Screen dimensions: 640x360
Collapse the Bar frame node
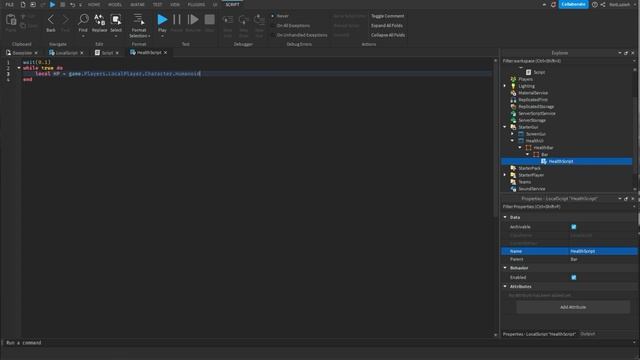[528, 154]
